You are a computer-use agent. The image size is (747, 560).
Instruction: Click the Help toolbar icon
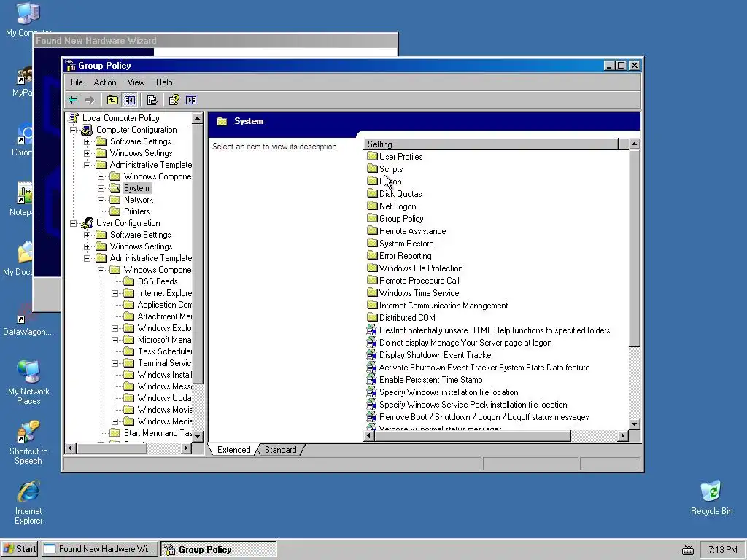point(174,100)
